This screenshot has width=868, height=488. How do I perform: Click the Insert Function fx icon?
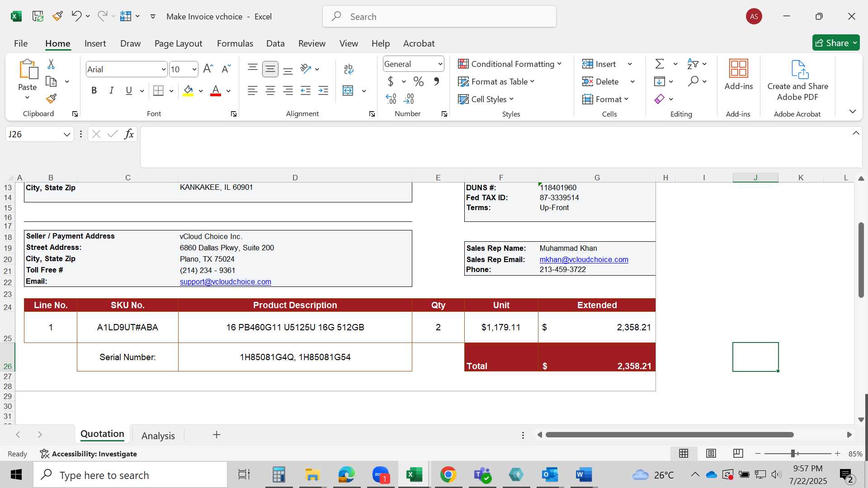(129, 134)
